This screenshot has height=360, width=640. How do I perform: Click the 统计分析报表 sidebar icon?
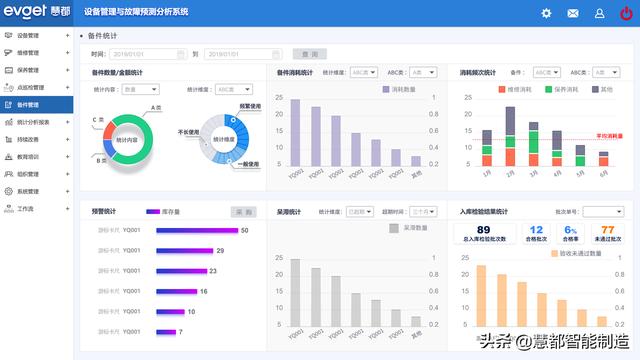pos(8,122)
